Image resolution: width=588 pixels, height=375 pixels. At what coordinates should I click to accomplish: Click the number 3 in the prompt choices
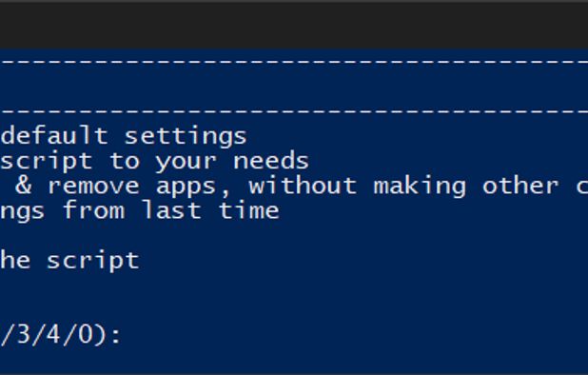[x=23, y=334]
